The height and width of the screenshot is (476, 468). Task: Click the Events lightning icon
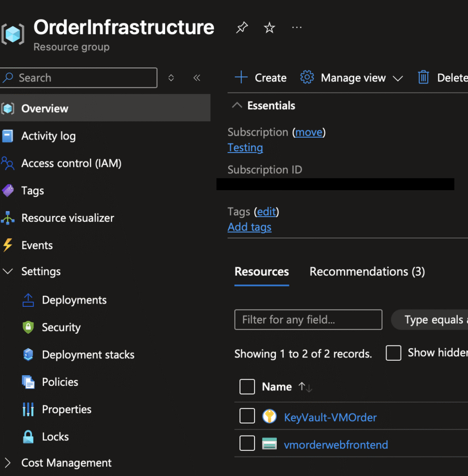7,245
